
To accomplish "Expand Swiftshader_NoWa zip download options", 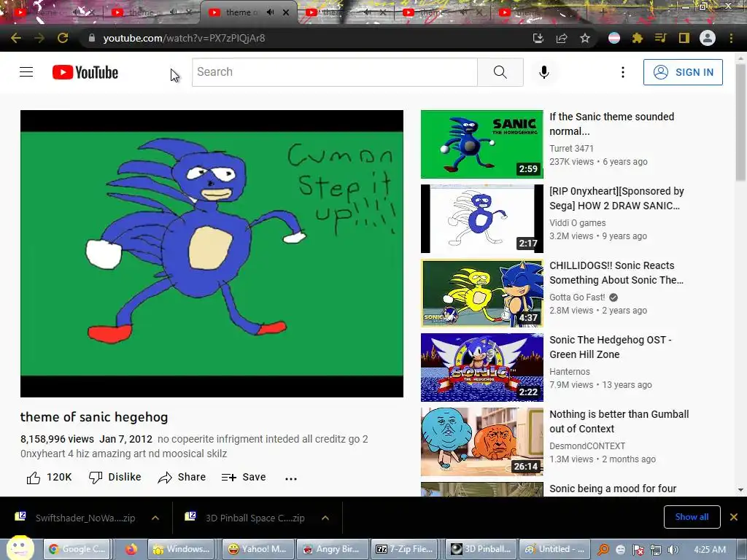I will [x=155, y=518].
